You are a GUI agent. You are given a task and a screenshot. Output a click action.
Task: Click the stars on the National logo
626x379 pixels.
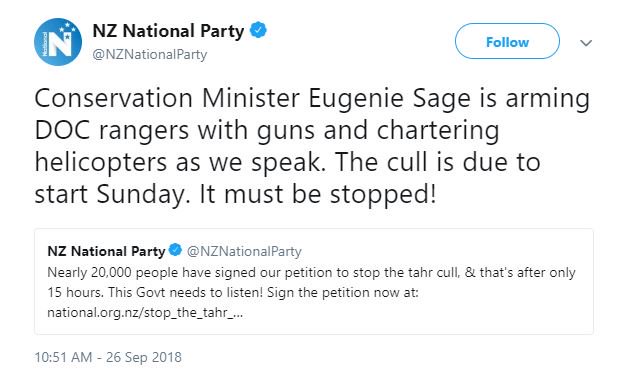tap(67, 28)
